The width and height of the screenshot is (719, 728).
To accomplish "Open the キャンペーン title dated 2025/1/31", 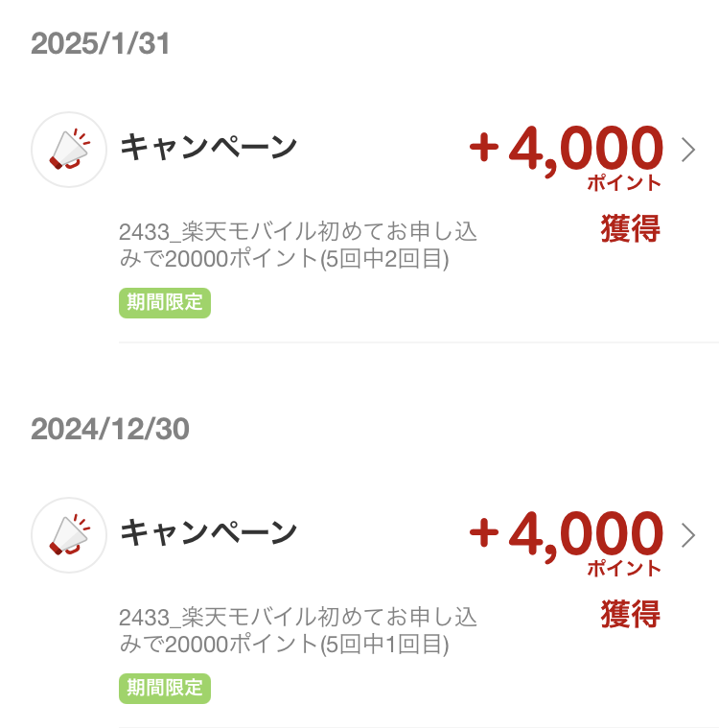I will click(x=208, y=147).
